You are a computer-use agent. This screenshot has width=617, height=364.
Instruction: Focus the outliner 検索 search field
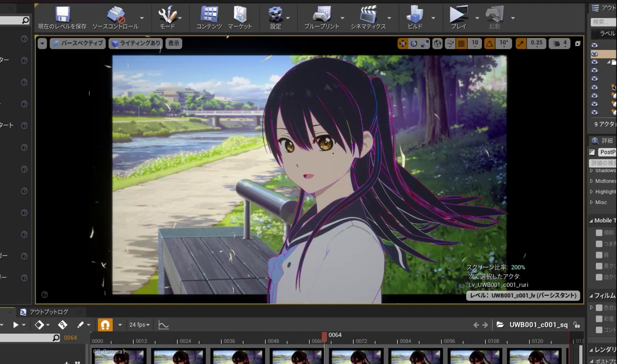(x=604, y=22)
